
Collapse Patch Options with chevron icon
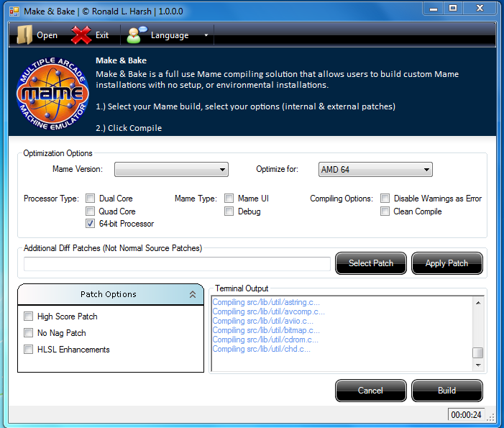(x=193, y=294)
